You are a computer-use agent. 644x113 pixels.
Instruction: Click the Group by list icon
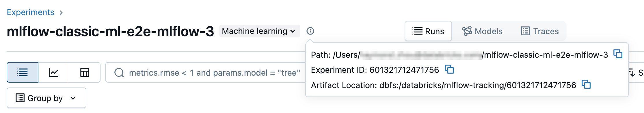point(20,98)
